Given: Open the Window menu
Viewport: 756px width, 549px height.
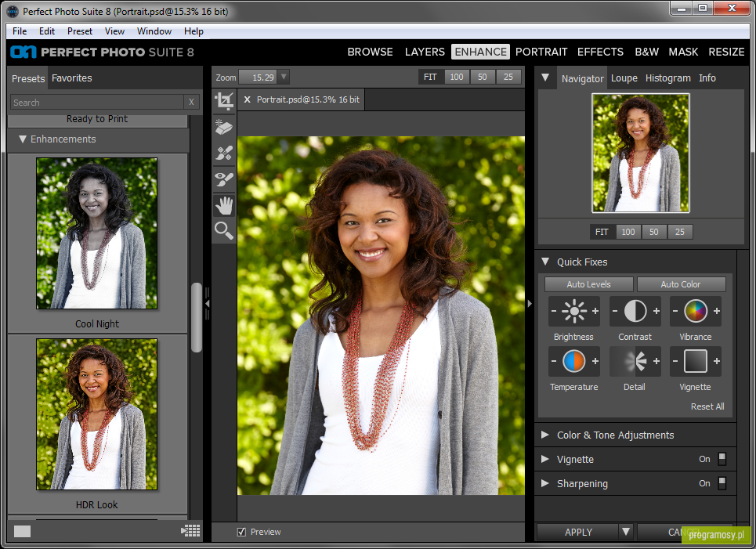Looking at the screenshot, I should 154,31.
